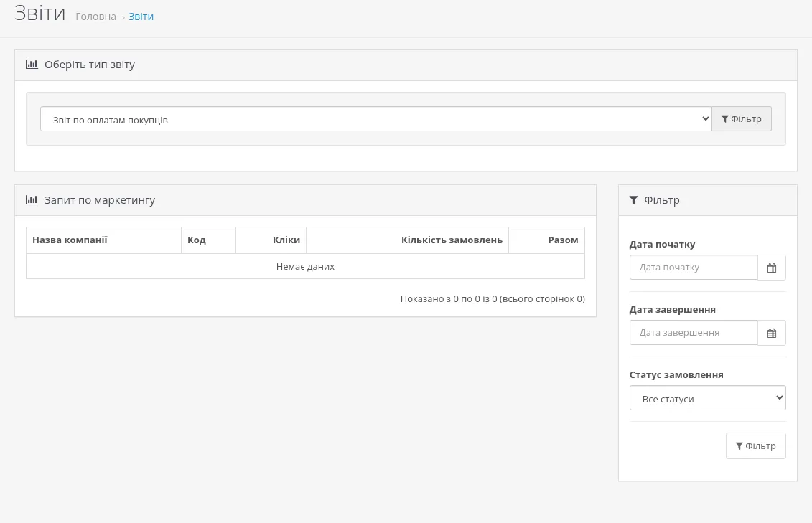Image resolution: width=812 pixels, height=523 pixels.
Task: Click bar chart icon beside Запит по маркетингу
Action: [x=32, y=200]
